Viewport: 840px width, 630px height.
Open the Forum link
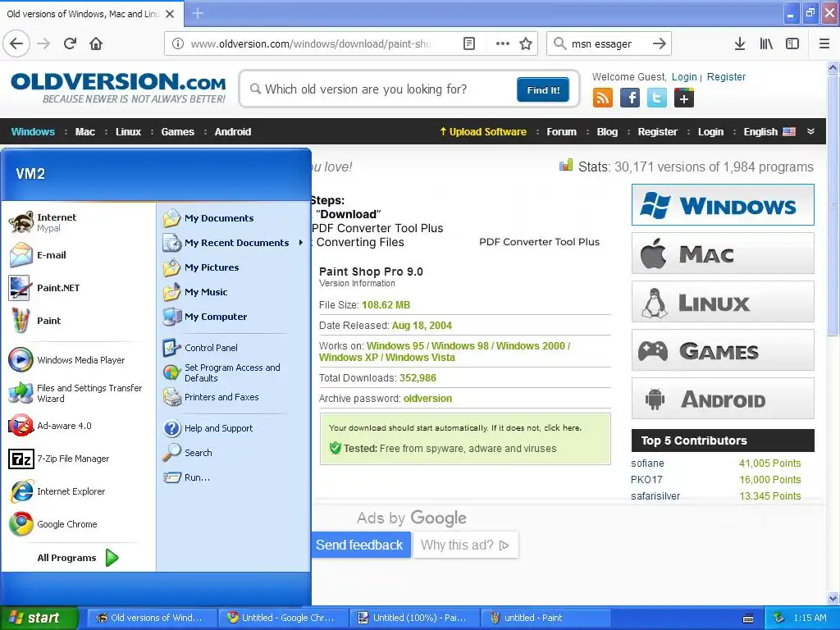[561, 132]
